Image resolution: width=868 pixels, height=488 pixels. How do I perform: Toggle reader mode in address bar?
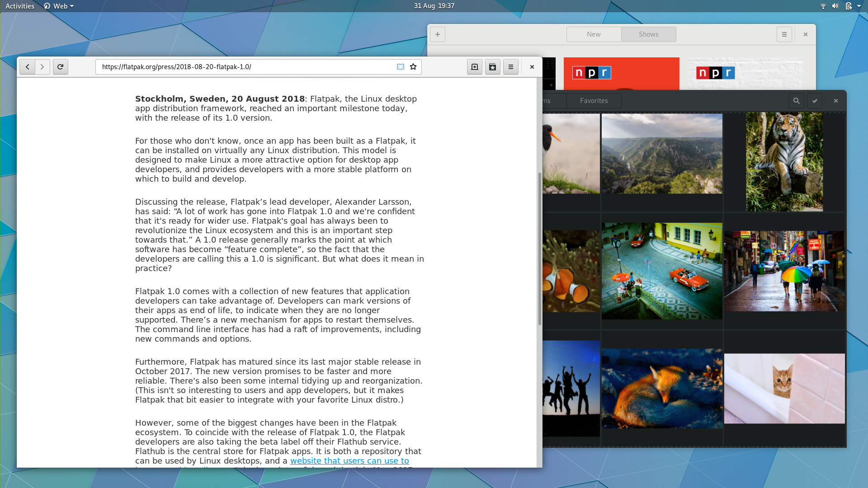[400, 67]
